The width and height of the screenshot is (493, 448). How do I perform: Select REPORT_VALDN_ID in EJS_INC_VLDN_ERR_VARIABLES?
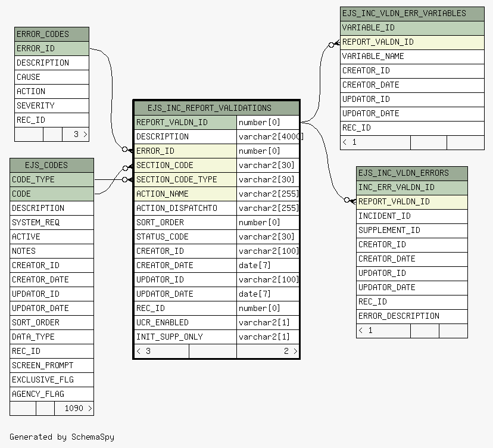(412, 42)
